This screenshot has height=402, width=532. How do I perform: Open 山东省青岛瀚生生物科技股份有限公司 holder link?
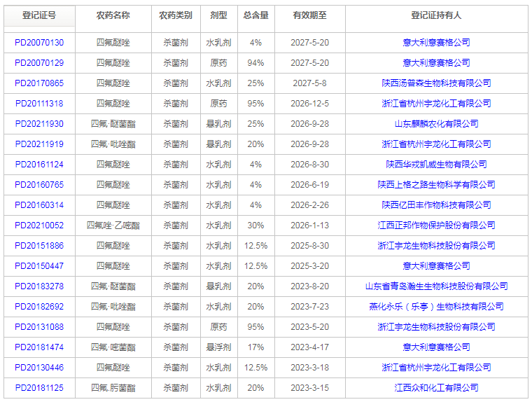[436, 286]
